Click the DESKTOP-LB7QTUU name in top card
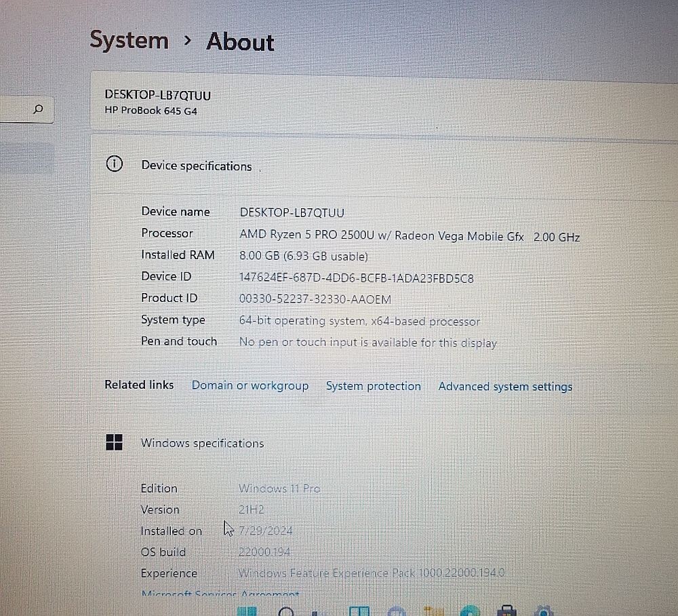 [x=158, y=95]
